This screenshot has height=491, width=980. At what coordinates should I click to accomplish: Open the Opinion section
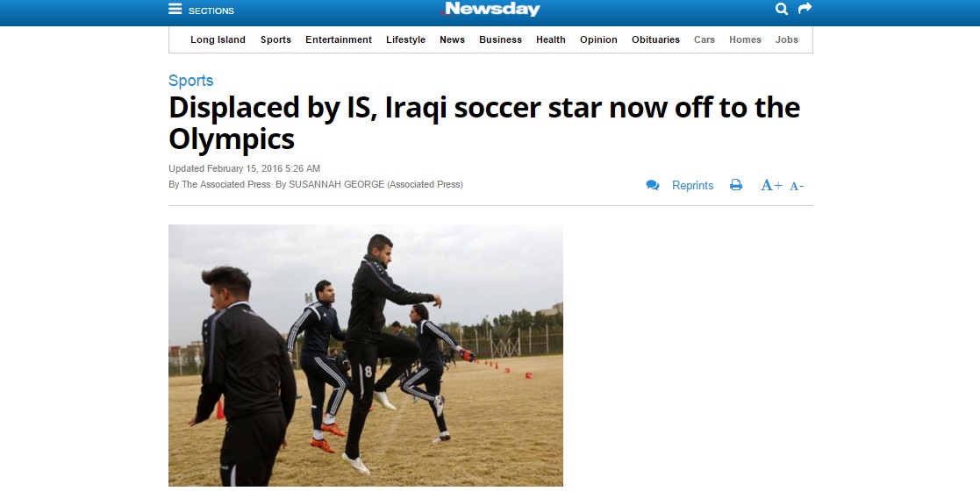(x=598, y=39)
